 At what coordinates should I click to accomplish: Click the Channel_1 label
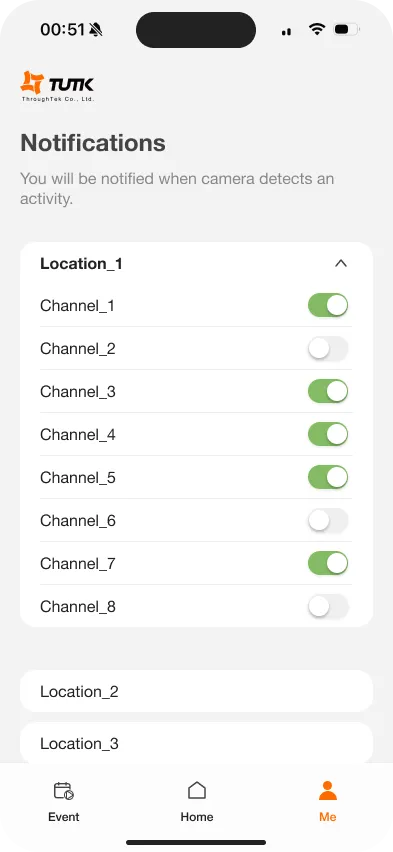point(77,306)
